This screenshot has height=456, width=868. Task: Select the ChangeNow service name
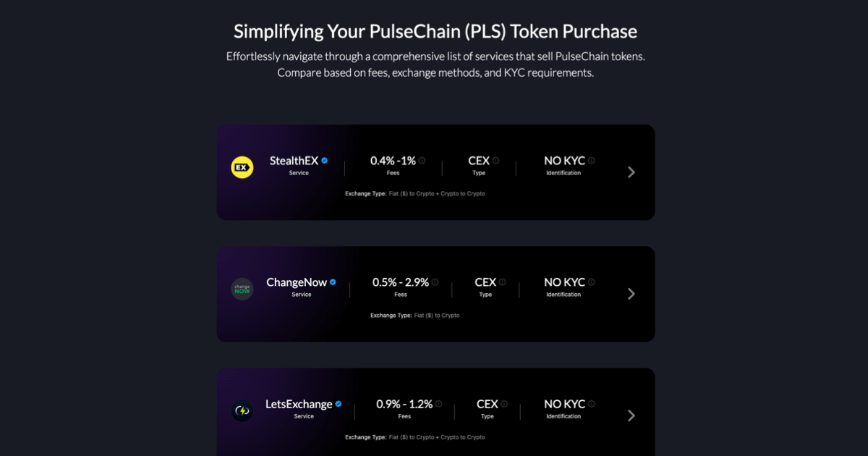pyautogui.click(x=297, y=282)
